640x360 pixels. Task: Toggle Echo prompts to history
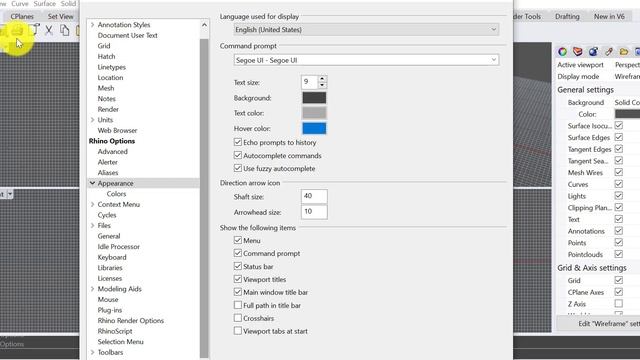pos(238,142)
